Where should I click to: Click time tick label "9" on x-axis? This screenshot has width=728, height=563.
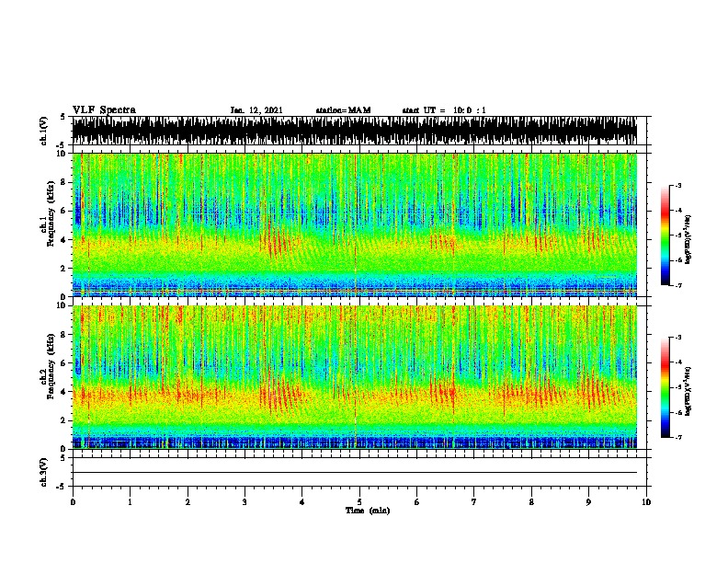pos(588,502)
